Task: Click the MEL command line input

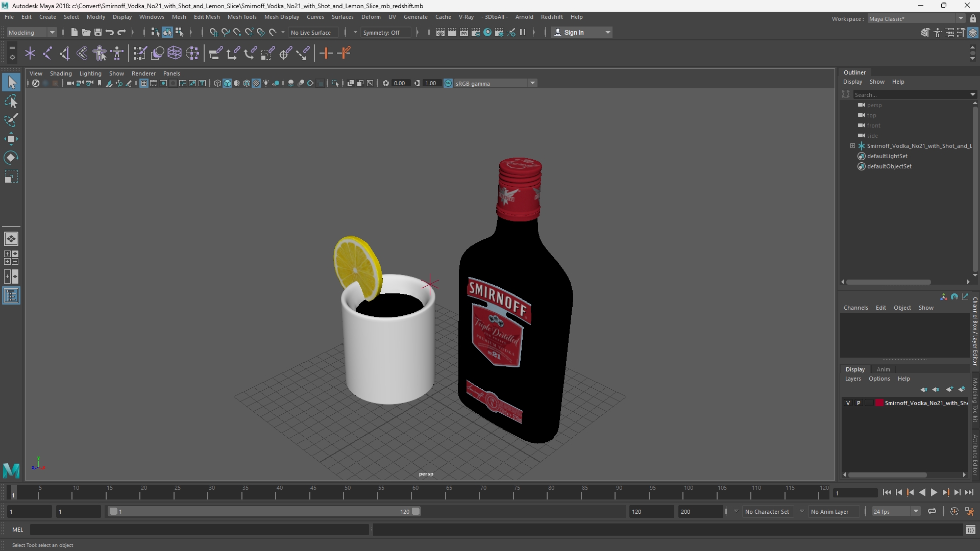Action: pos(200,530)
